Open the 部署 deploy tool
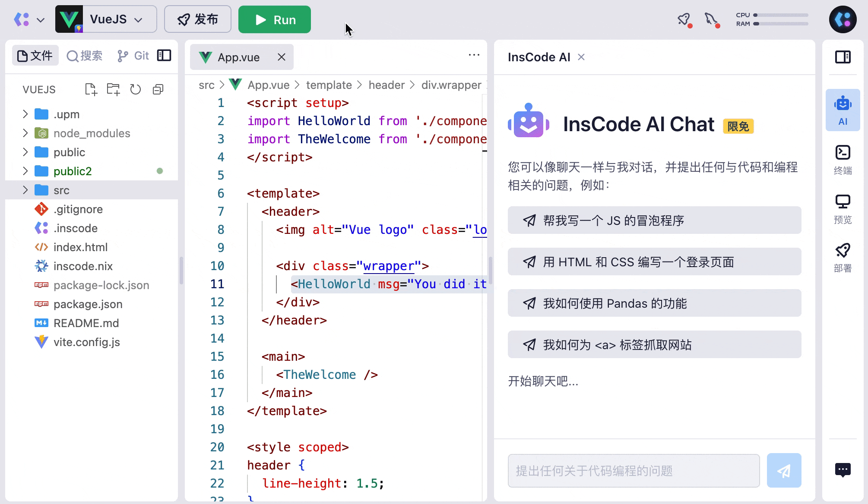The height and width of the screenshot is (504, 868). tap(843, 258)
